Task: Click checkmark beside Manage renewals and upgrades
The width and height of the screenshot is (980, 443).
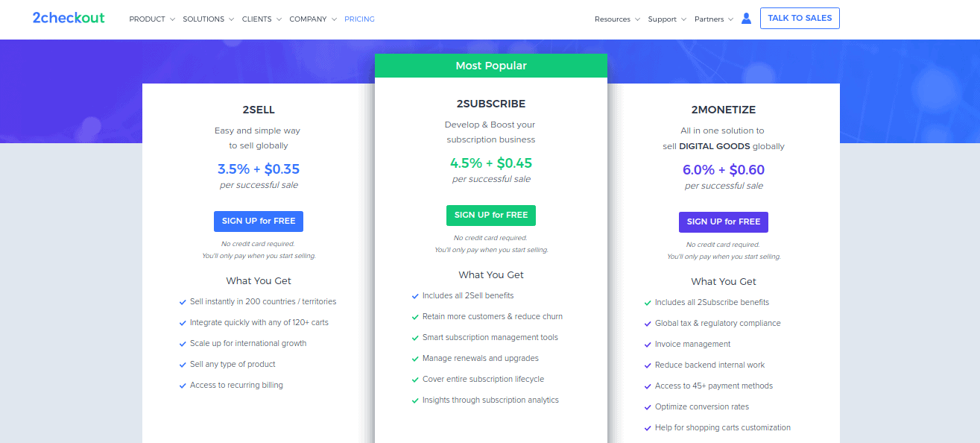Action: [x=415, y=359]
